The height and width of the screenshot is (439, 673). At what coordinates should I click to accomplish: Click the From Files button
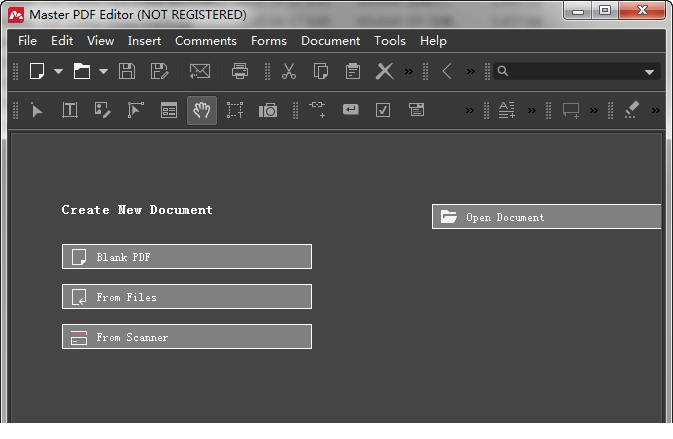tap(187, 297)
